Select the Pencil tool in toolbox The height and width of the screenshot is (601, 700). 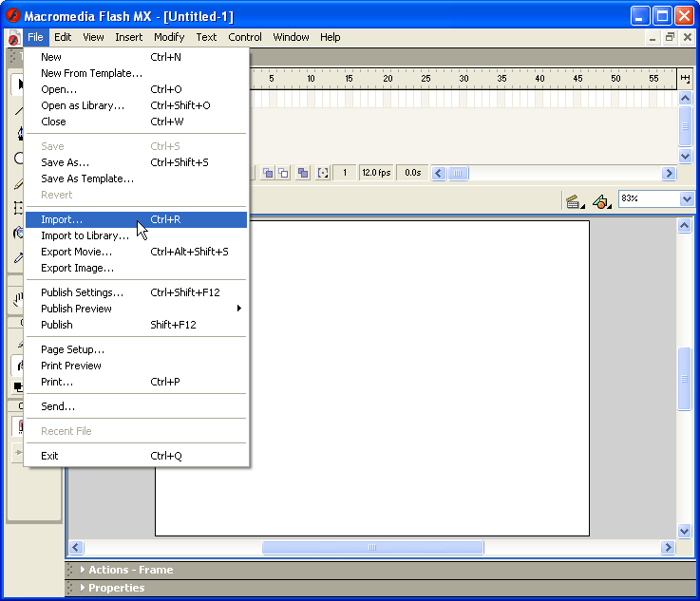coord(18,183)
